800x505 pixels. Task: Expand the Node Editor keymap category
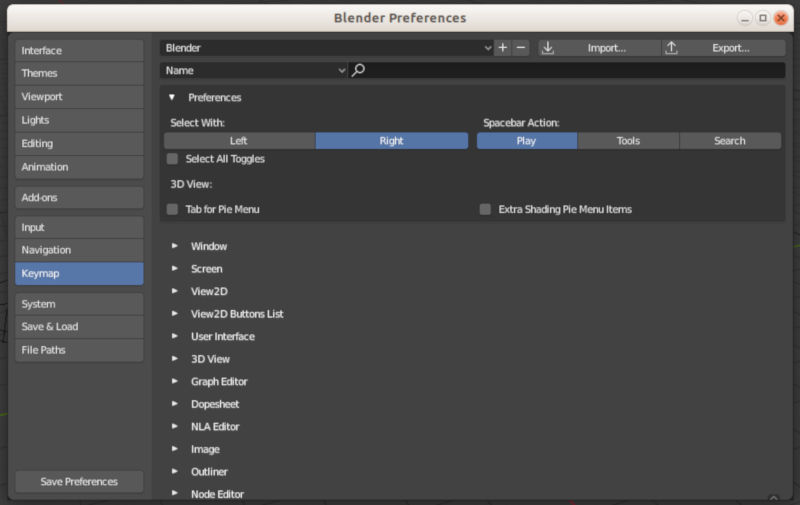click(174, 493)
